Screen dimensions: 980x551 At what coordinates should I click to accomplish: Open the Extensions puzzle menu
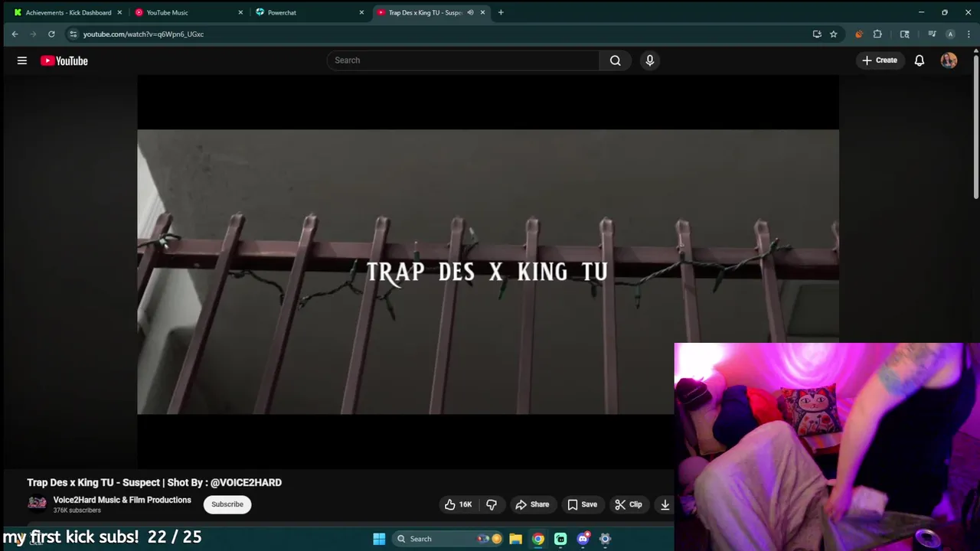tap(877, 34)
